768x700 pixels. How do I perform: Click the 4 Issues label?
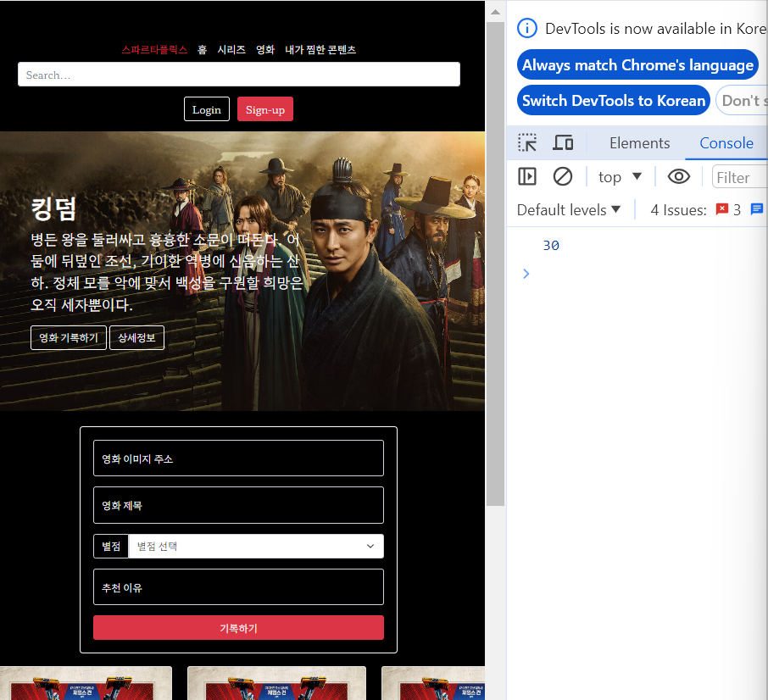678,210
